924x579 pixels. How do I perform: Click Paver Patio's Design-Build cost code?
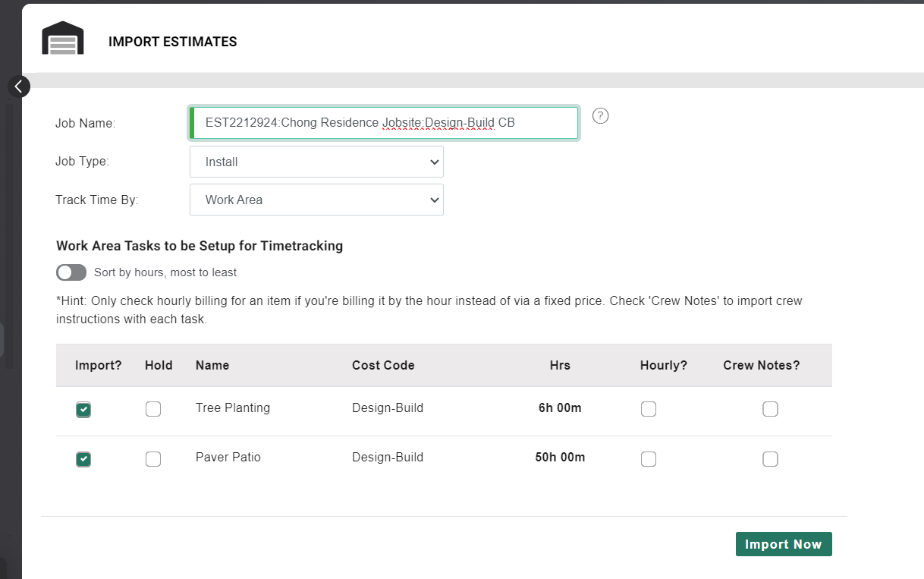[x=388, y=457]
